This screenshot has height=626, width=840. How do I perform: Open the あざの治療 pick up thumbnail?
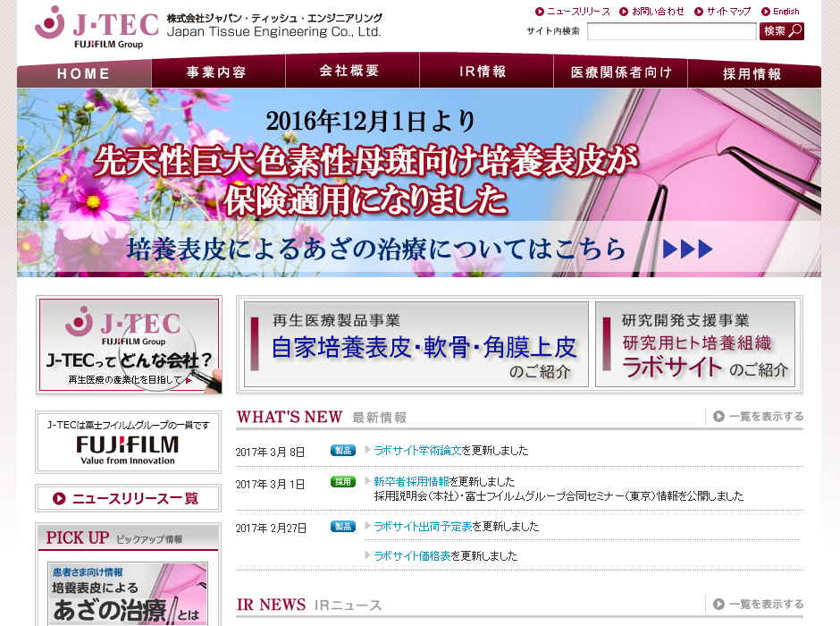point(128,594)
